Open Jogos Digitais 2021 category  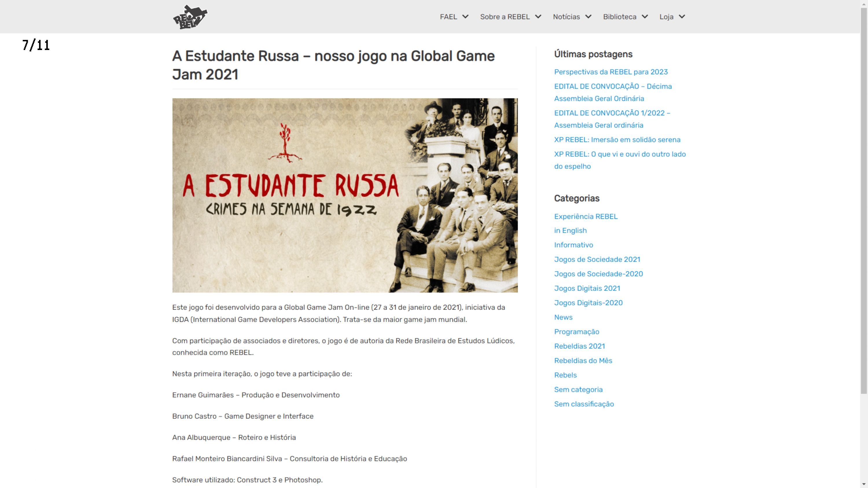(x=587, y=288)
